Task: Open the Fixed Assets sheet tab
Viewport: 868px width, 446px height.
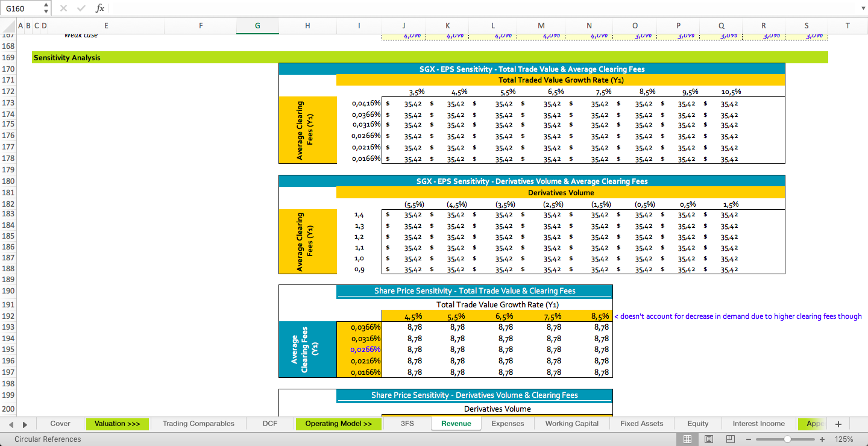Action: 642,424
